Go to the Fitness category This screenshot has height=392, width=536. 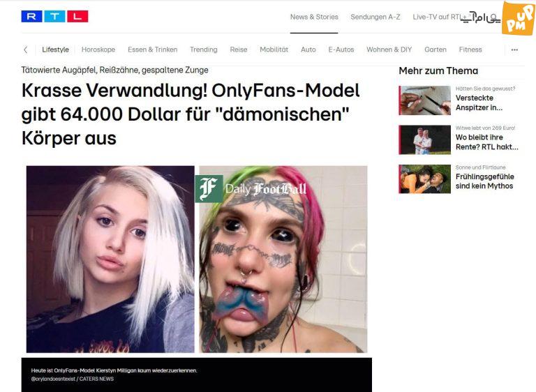pos(470,50)
